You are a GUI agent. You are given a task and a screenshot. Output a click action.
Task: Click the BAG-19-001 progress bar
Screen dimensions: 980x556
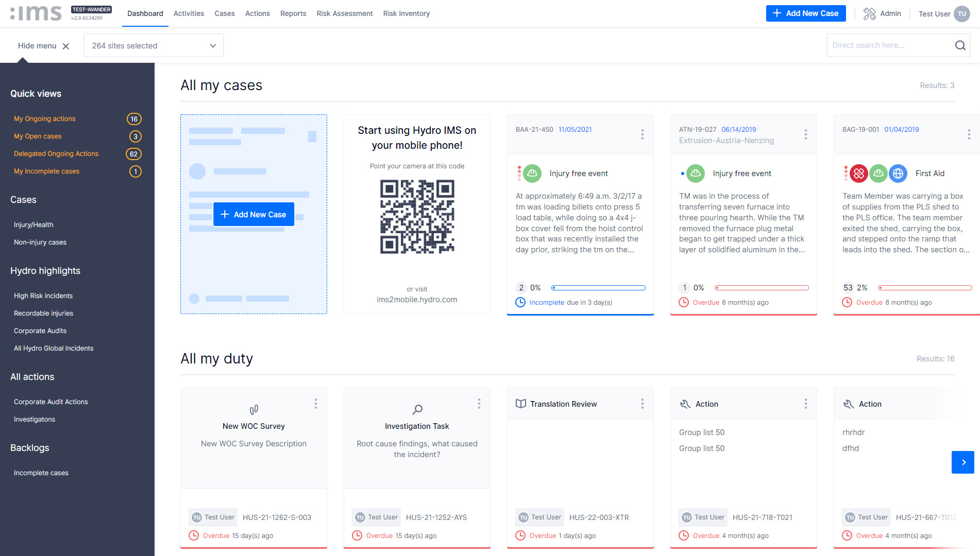[925, 288]
